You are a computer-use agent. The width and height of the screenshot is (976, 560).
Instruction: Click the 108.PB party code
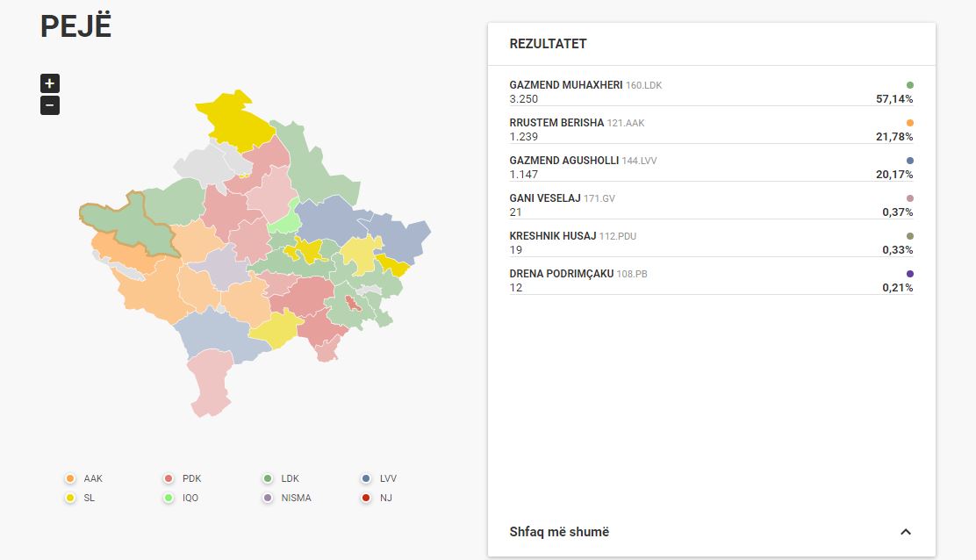point(632,274)
